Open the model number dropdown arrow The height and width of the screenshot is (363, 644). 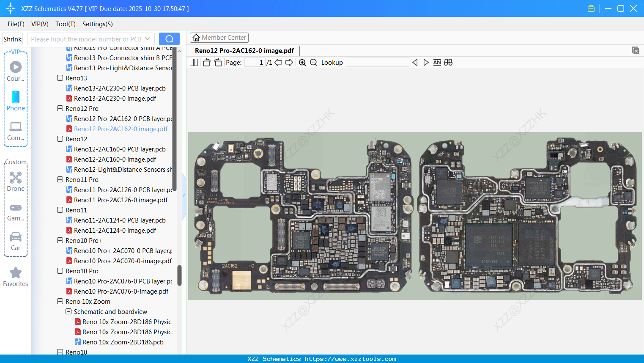148,39
